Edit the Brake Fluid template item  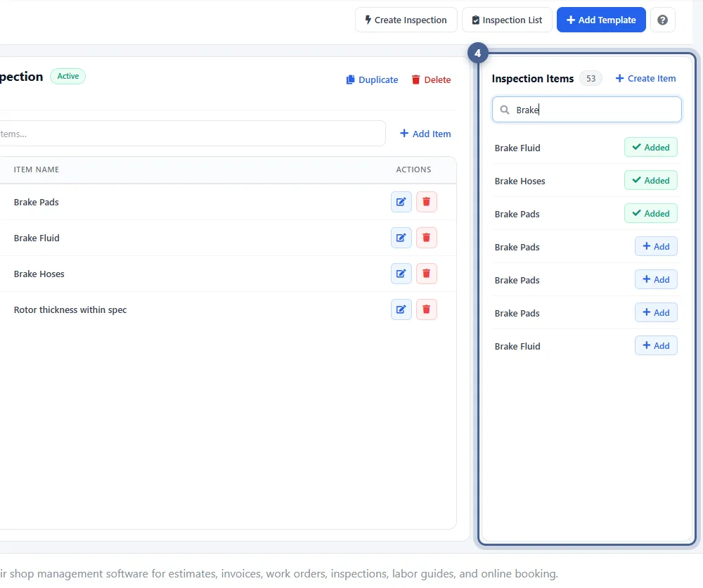[x=401, y=238]
